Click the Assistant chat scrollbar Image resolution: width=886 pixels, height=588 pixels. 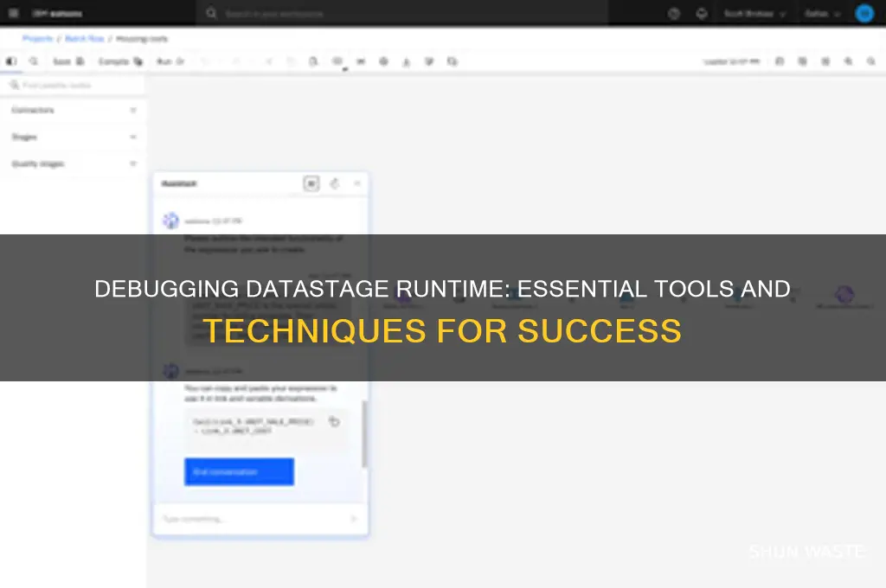coord(364,434)
